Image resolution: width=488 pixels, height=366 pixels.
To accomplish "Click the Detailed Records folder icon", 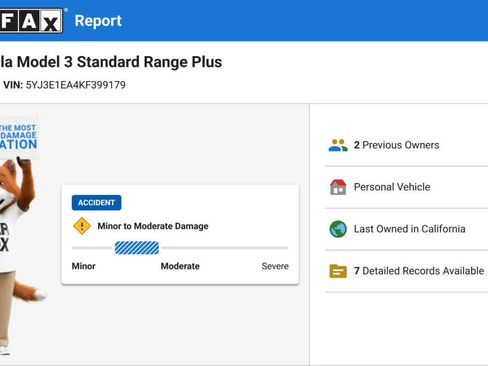I will pos(338,271).
